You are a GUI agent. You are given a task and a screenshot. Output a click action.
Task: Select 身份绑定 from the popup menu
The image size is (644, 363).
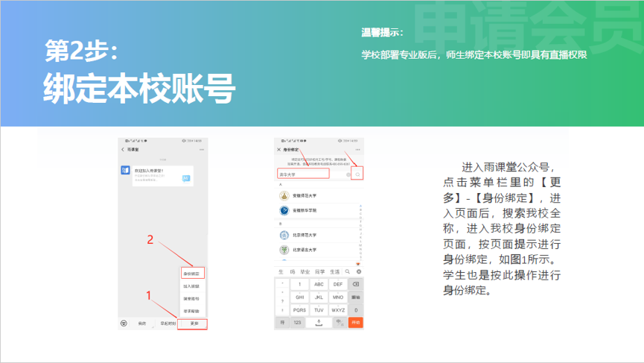click(192, 274)
